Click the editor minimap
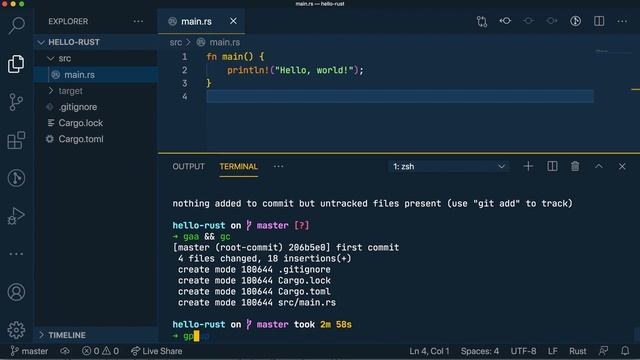640x360 pixels. (x=612, y=51)
